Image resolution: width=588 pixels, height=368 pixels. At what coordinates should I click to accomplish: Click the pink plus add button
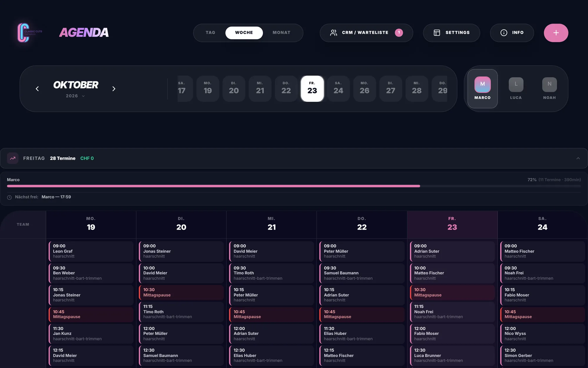pyautogui.click(x=556, y=33)
